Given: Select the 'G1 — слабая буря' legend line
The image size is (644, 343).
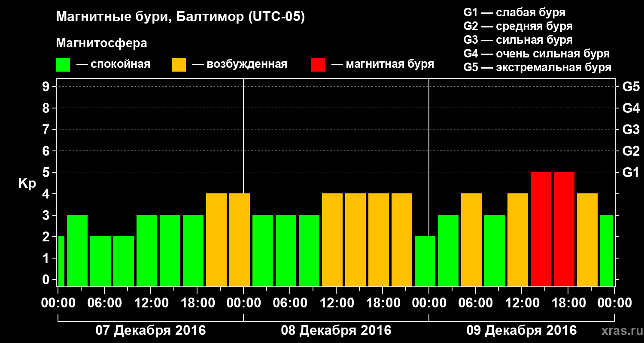Looking at the screenshot, I should (514, 12).
